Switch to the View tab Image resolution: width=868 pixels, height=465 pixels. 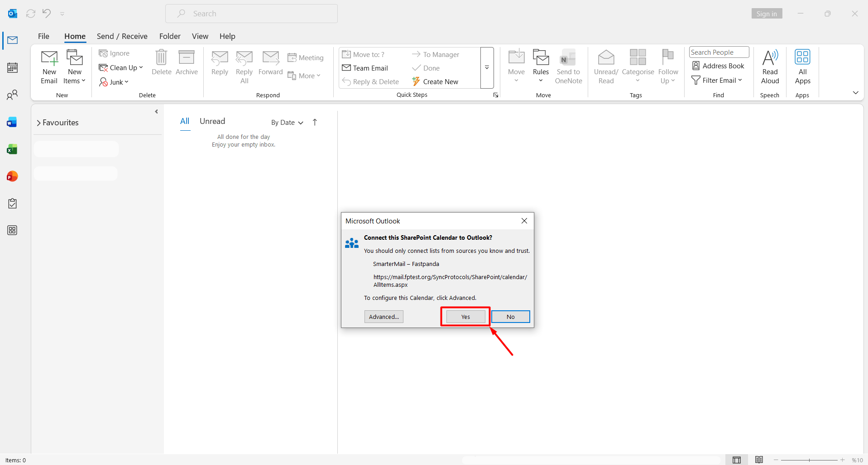[x=200, y=36]
